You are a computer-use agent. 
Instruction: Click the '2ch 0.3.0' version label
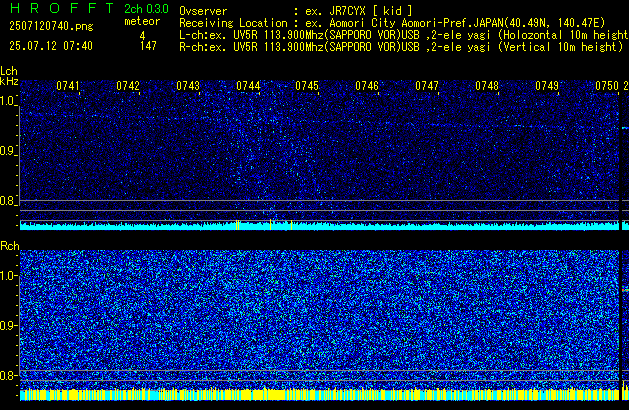pos(146,8)
